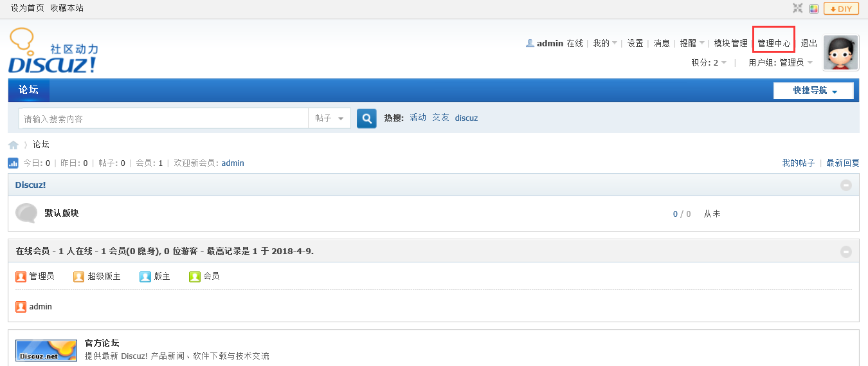Click the blue search magnifier button
The height and width of the screenshot is (366, 868).
366,118
